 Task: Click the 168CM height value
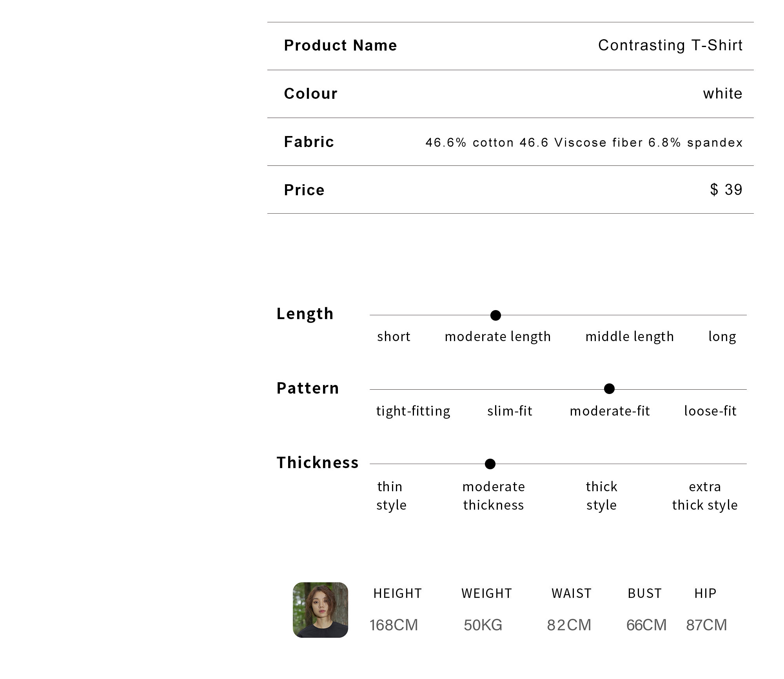click(x=394, y=625)
